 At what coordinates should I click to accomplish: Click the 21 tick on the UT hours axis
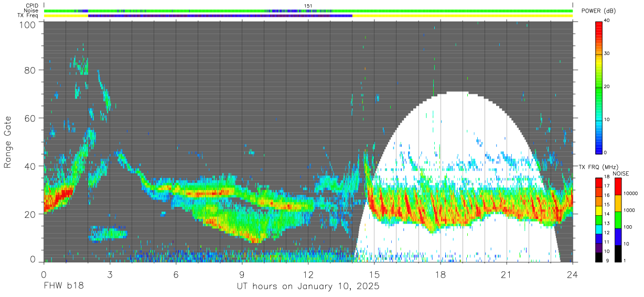[507, 274]
